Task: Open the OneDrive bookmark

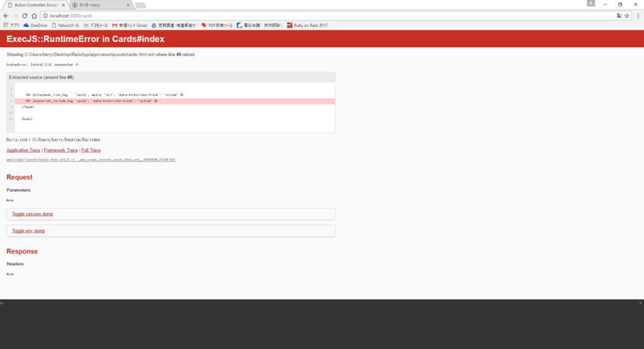Action: (35, 25)
